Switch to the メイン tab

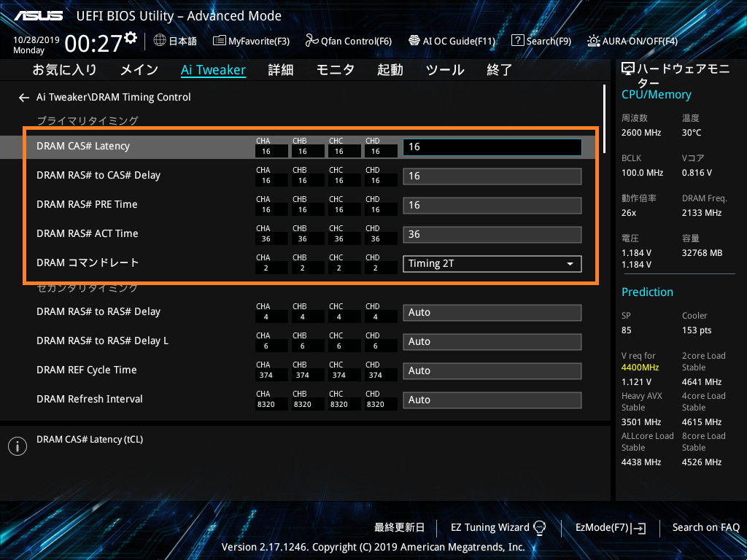coord(139,70)
